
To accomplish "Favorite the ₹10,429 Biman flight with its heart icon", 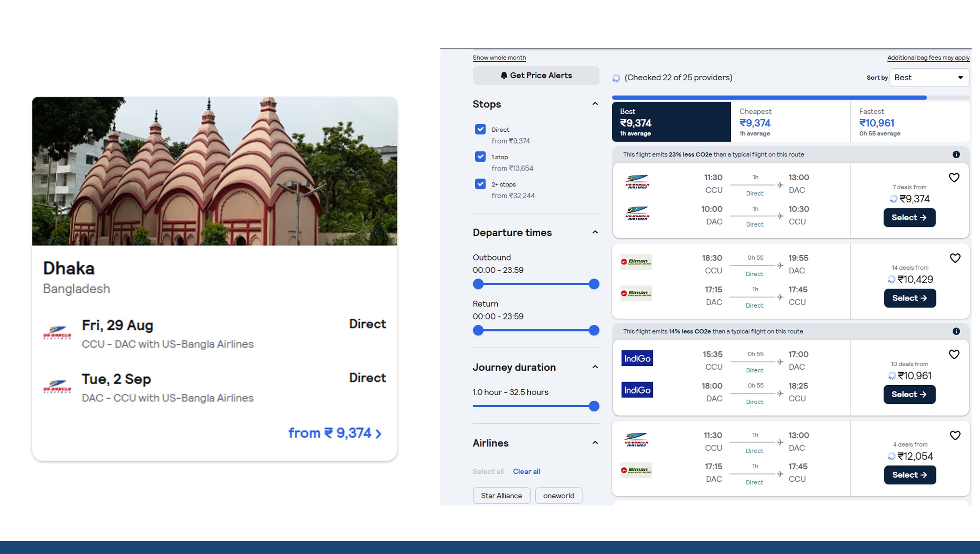I will point(955,258).
